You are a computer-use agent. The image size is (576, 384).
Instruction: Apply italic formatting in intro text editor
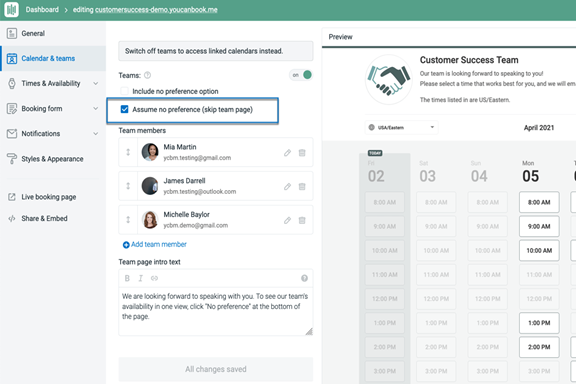(x=140, y=278)
